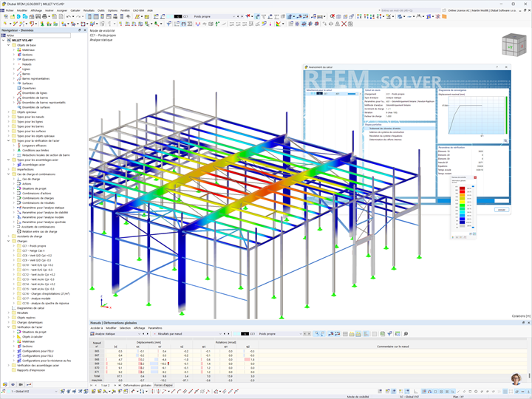Open the Paramètres table menu
This screenshot has height=399, width=532.
tap(155, 328)
